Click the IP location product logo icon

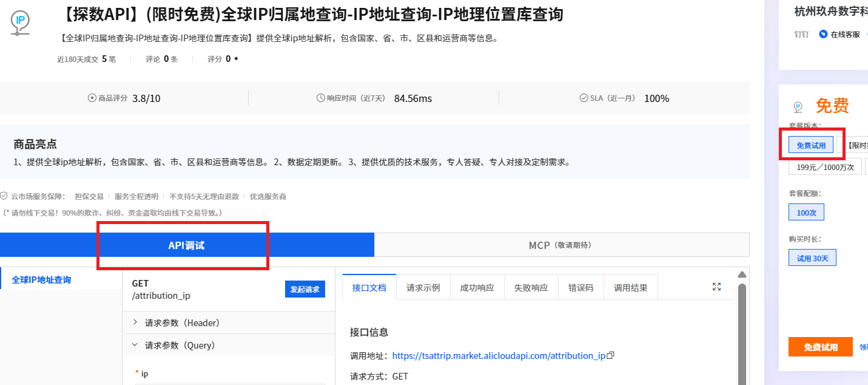click(20, 22)
